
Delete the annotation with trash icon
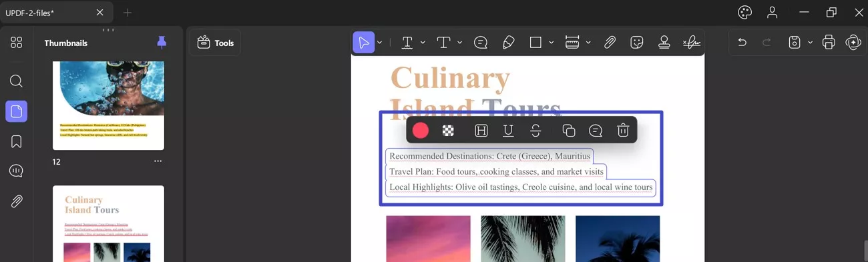623,131
